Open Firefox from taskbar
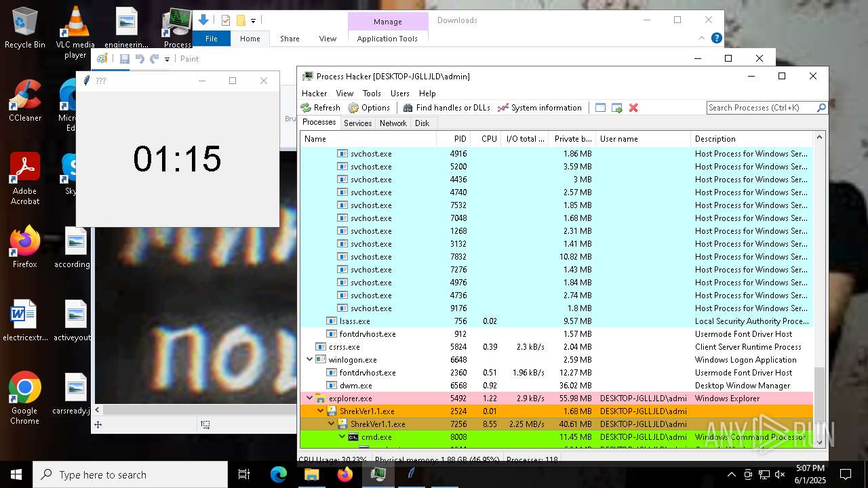Screen dimensions: 868x488 point(344,474)
